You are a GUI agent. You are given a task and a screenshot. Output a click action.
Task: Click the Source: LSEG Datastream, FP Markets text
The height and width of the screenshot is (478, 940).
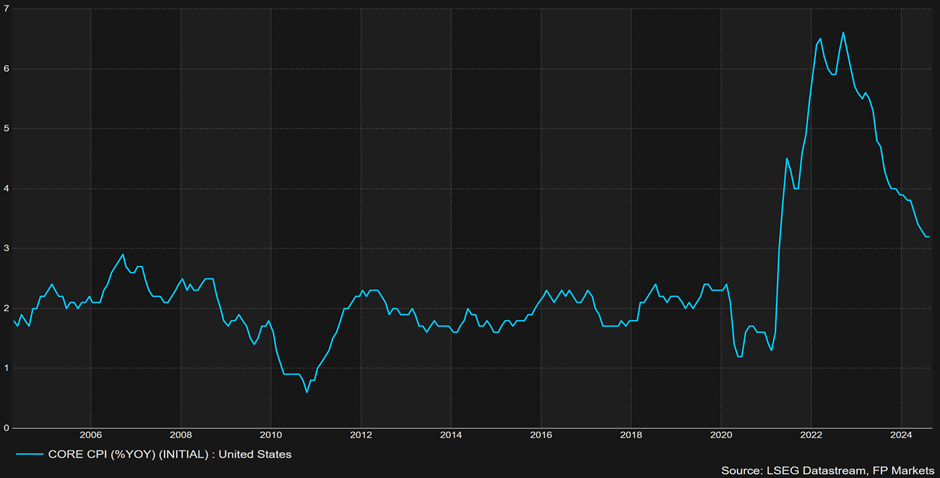(x=827, y=471)
